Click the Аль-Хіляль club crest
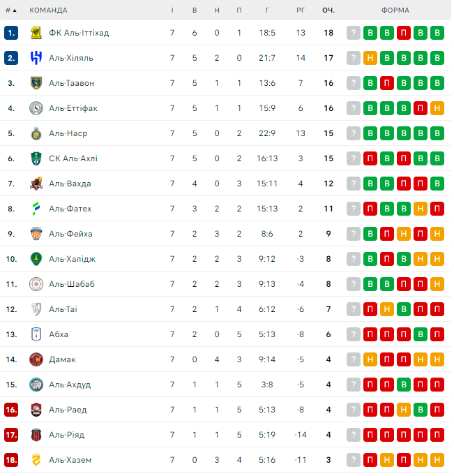454x476 pixels. tap(36, 58)
